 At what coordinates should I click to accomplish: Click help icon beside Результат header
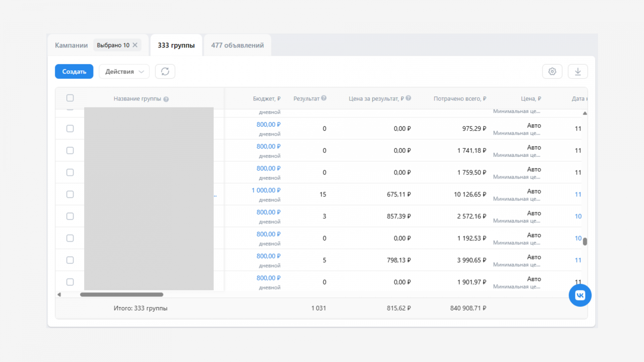pyautogui.click(x=324, y=98)
